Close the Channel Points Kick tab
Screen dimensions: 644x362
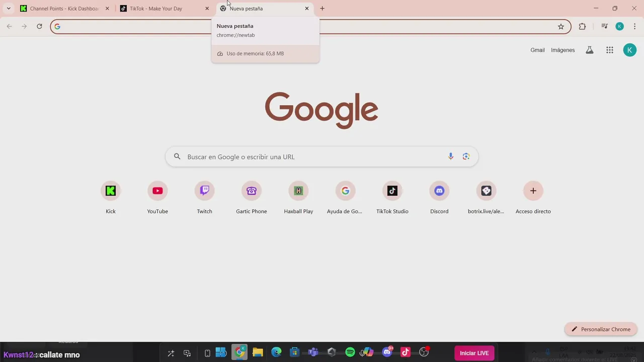[x=107, y=9]
